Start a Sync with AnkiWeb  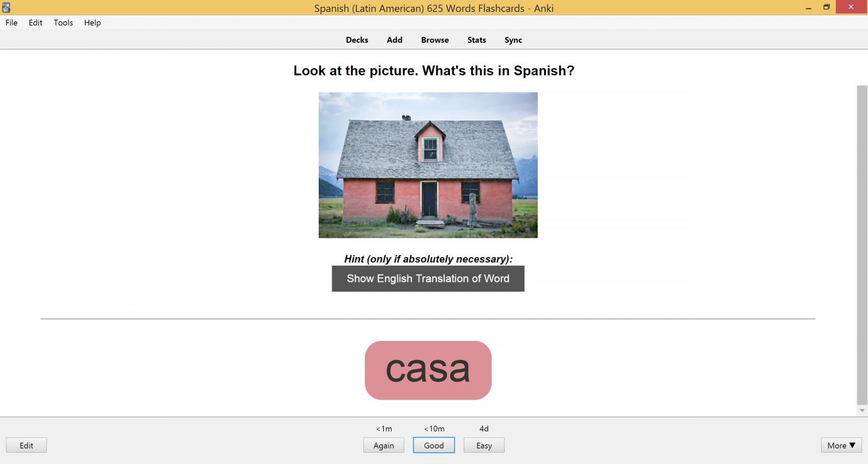click(x=513, y=40)
